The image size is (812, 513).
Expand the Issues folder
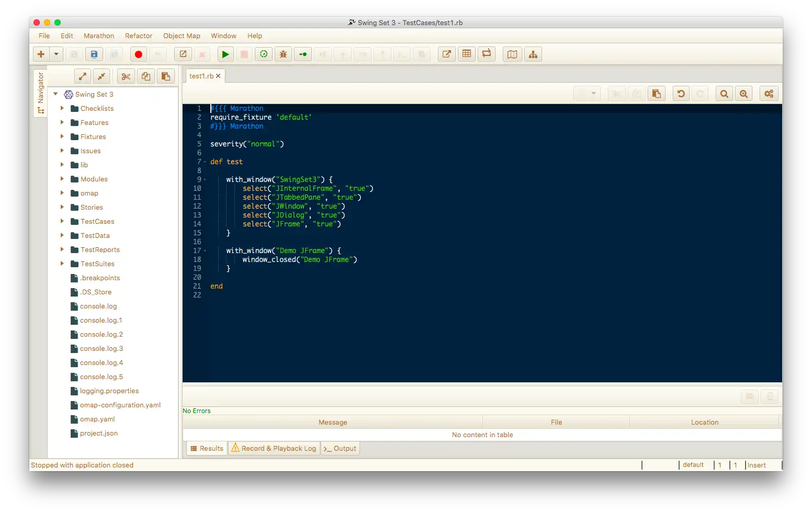pyautogui.click(x=62, y=151)
